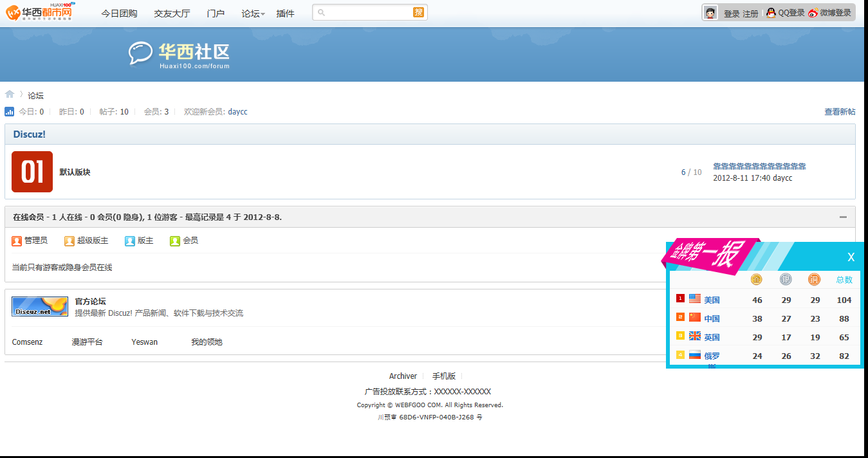Click the USA flag icon

pyautogui.click(x=695, y=298)
